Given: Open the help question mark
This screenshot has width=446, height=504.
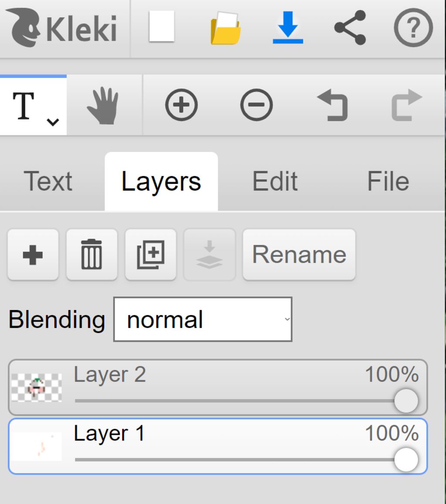Looking at the screenshot, I should pos(413,28).
